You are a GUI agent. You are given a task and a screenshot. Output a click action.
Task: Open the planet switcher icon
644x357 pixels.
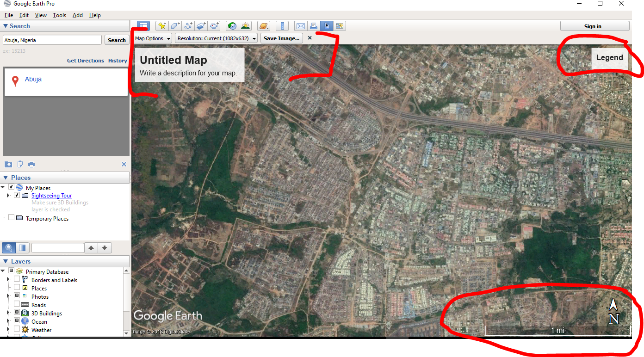[x=263, y=26]
